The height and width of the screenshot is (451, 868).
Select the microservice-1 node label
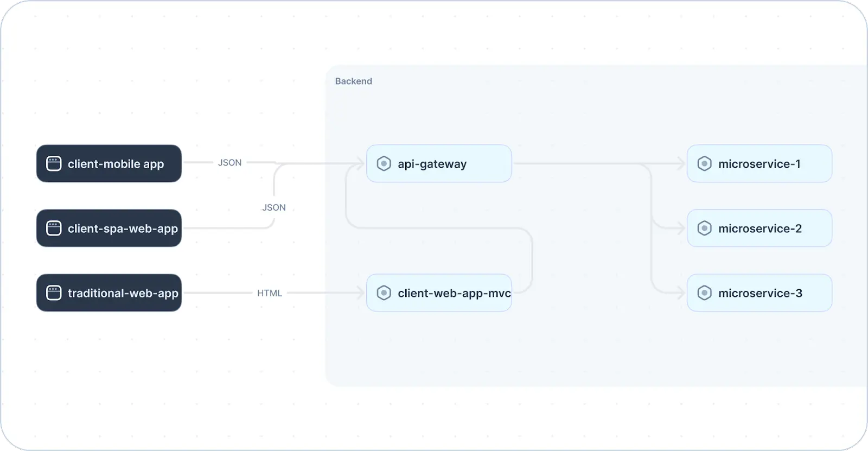(x=759, y=164)
